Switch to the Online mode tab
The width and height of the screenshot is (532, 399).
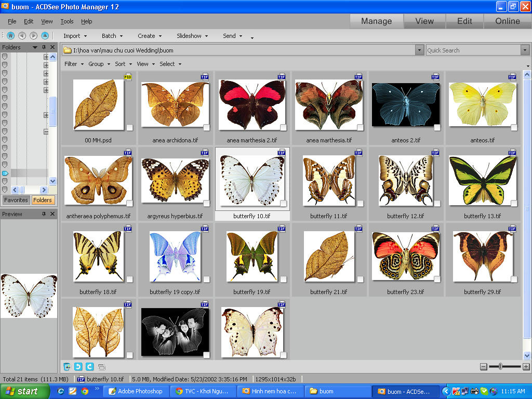507,21
